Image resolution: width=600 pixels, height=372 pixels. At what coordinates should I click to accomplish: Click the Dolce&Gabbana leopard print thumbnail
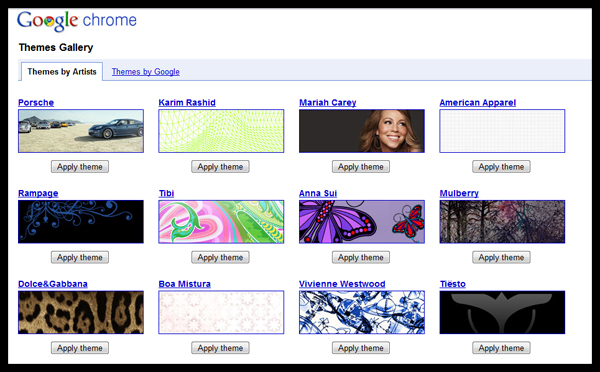pyautogui.click(x=81, y=312)
